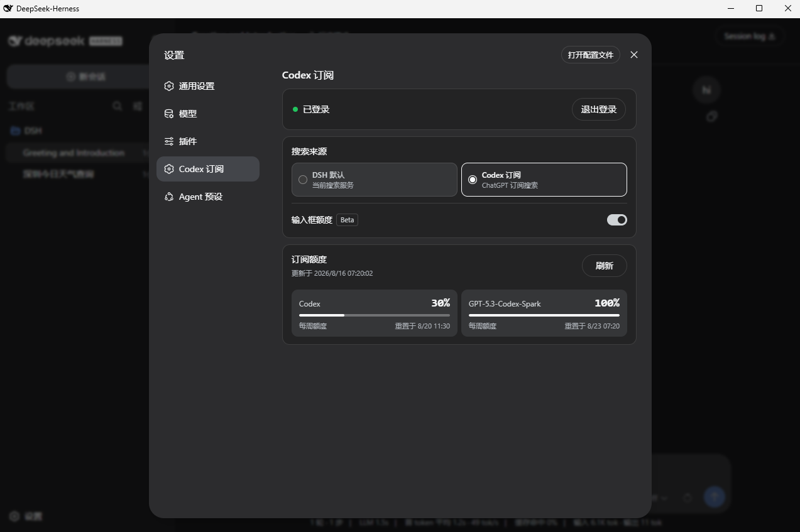Click the 搜索来源 heading
Image resolution: width=800 pixels, height=532 pixels.
(x=309, y=151)
